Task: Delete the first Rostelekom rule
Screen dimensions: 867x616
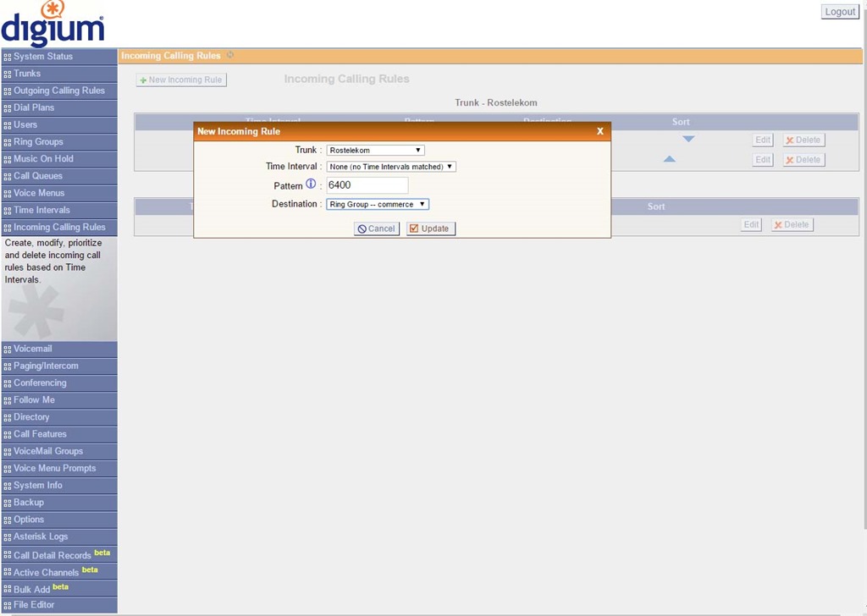Action: coord(804,140)
